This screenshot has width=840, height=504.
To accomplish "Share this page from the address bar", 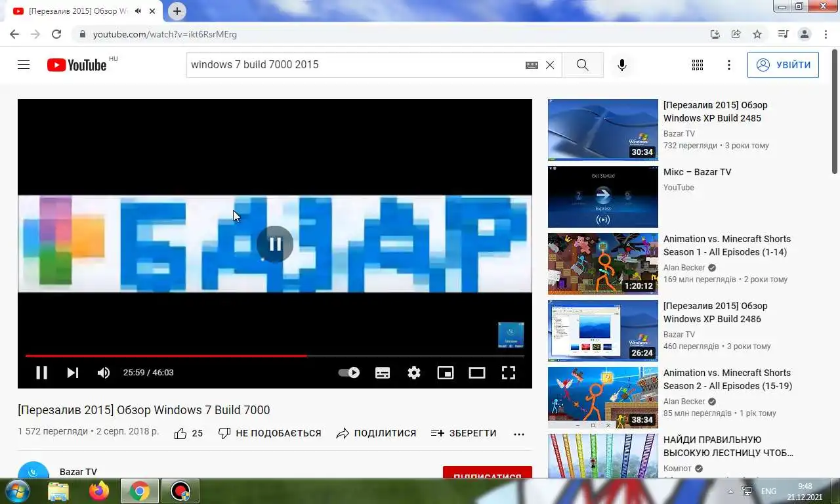I will [x=736, y=34].
